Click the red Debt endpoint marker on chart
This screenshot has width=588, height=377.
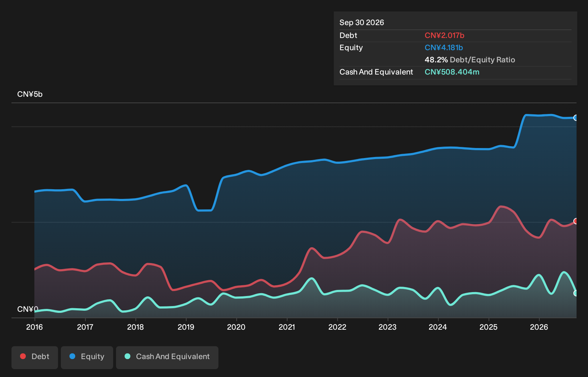pos(576,221)
